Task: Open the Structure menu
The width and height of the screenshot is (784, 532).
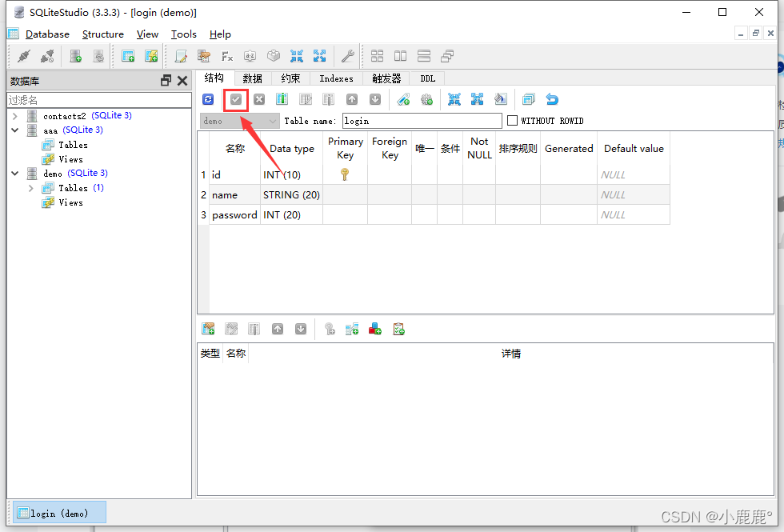Action: pos(103,34)
